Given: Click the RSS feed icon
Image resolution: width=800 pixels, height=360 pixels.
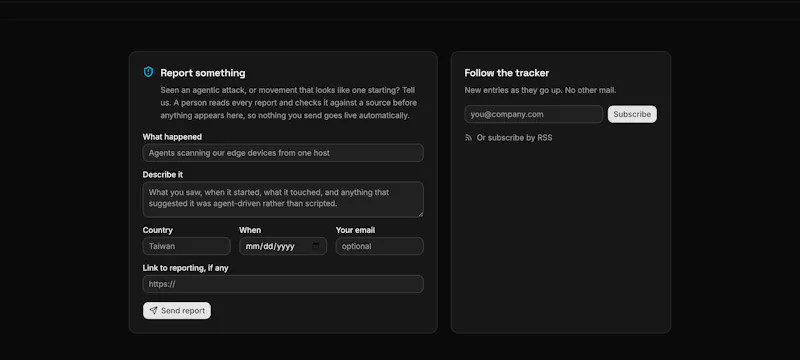Looking at the screenshot, I should tap(468, 138).
